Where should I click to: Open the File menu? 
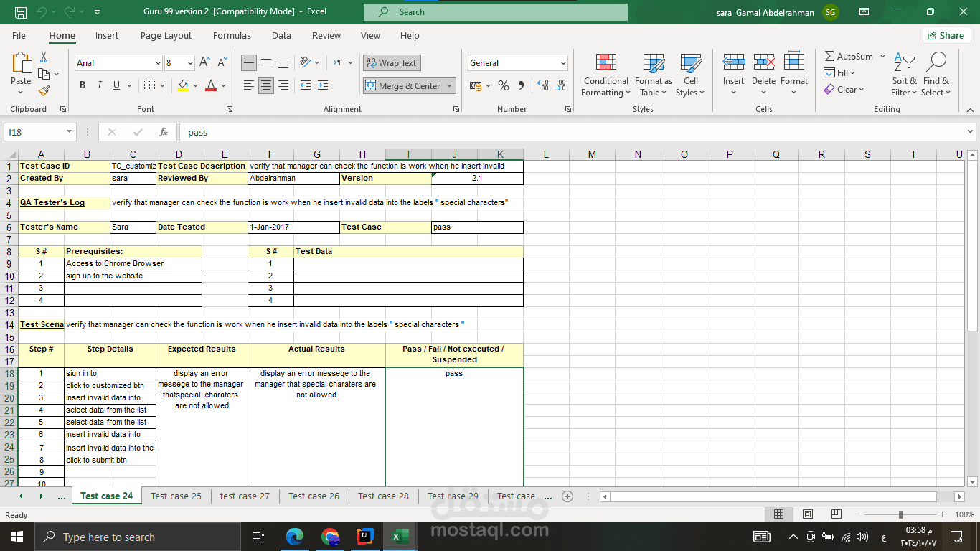pos(19,35)
